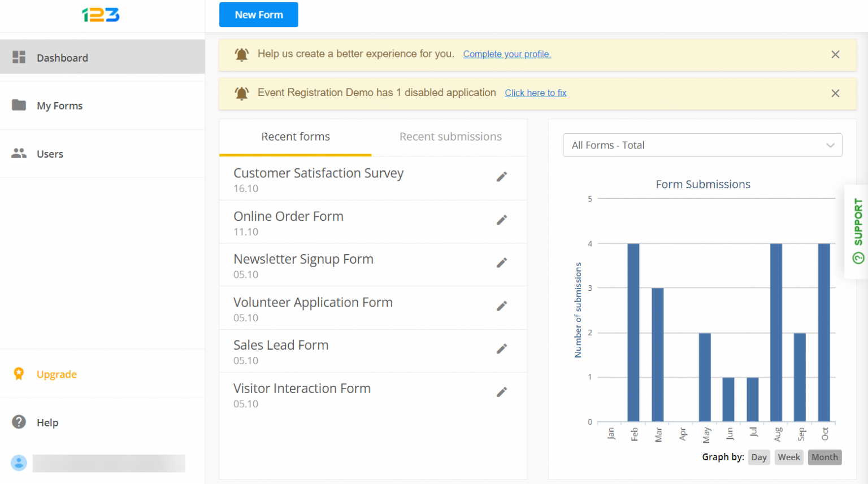Open Help label in the sidebar
868x484 pixels.
[47, 422]
